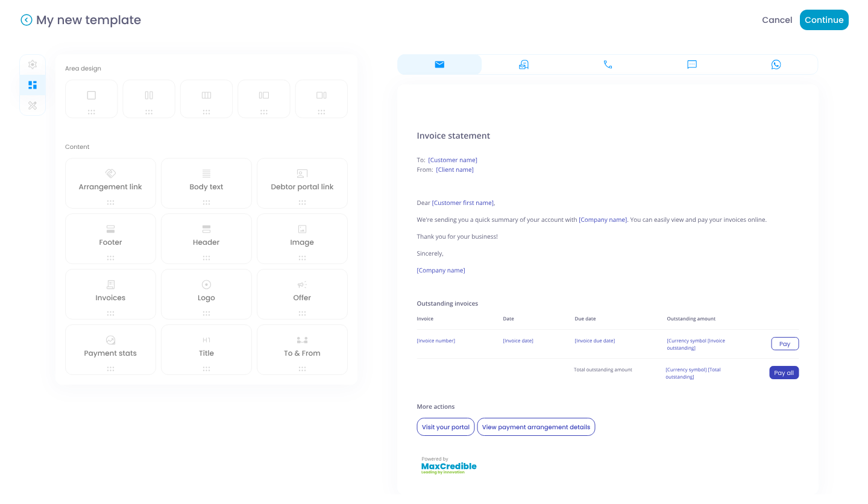Open the editing tools panel icon
The width and height of the screenshot is (868, 504).
coord(33,106)
